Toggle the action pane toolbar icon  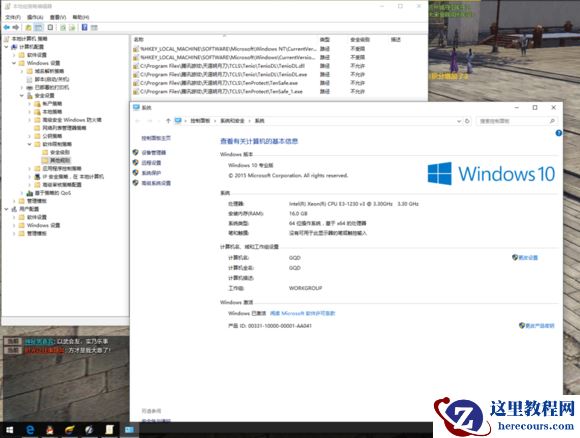[94, 27]
